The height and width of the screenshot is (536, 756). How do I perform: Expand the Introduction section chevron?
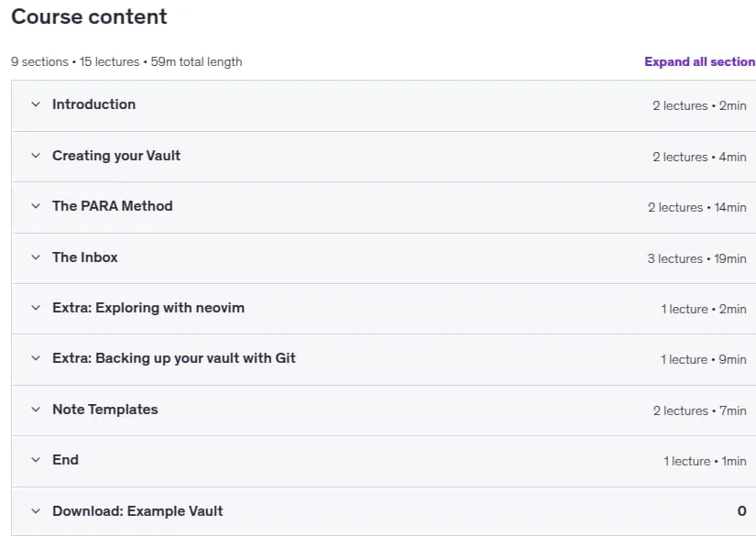click(36, 104)
